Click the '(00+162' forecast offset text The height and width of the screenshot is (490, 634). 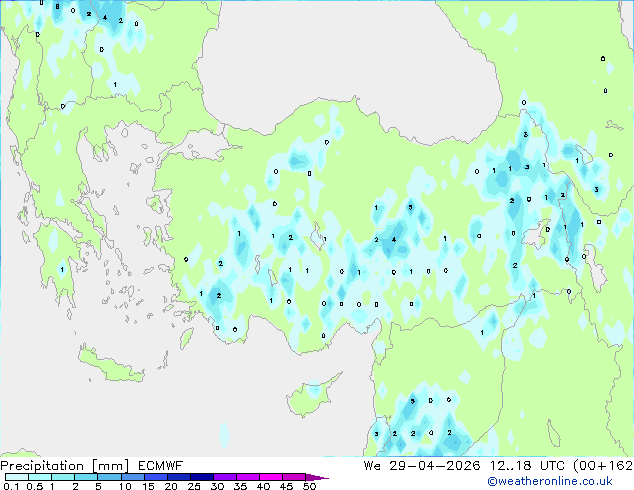pos(603,466)
